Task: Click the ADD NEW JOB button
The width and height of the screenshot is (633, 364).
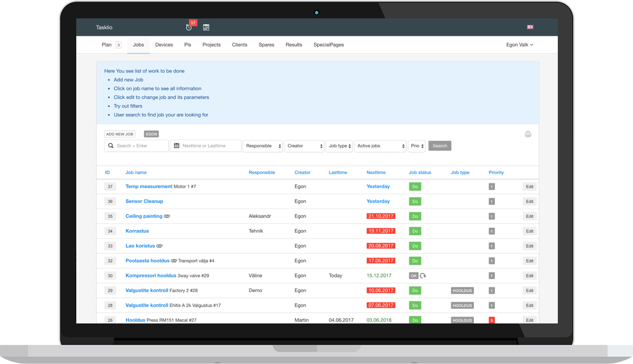Action: [x=120, y=134]
